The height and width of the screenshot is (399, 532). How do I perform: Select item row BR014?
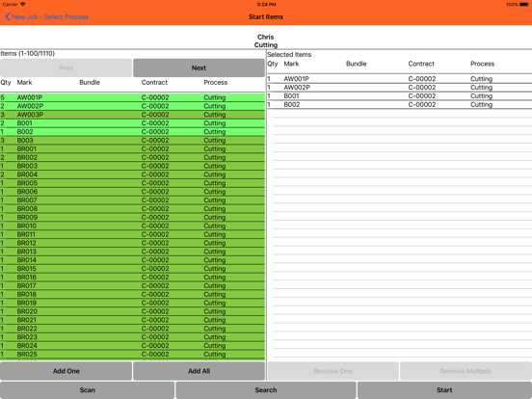click(132, 260)
